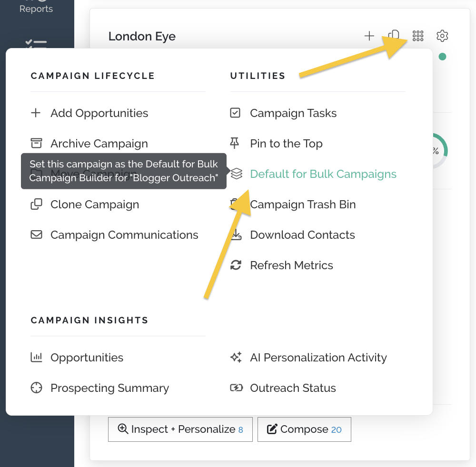Click the green status dot
The width and height of the screenshot is (476, 467).
click(x=442, y=57)
